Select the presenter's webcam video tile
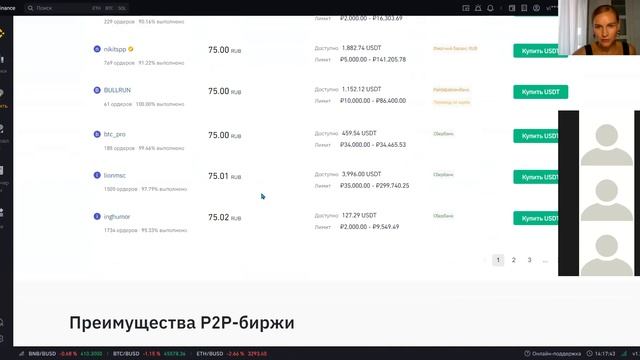Image resolution: width=640 pixels, height=360 pixels. (599, 27)
